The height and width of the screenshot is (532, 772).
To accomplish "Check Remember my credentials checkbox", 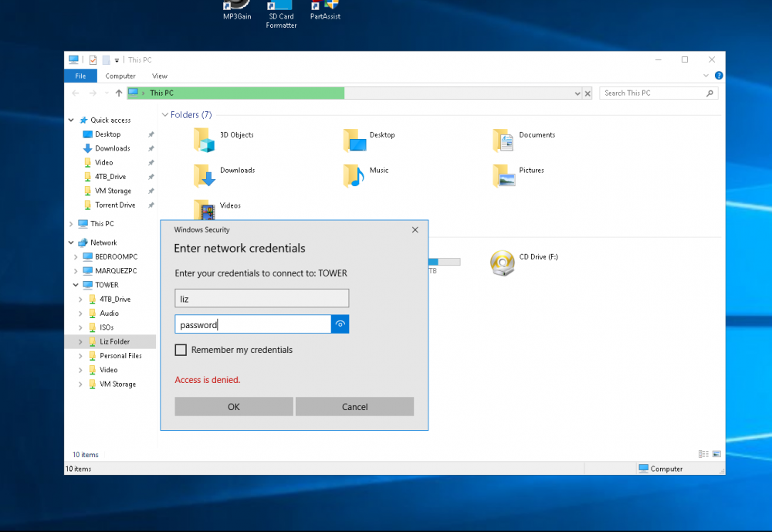I will pos(181,350).
